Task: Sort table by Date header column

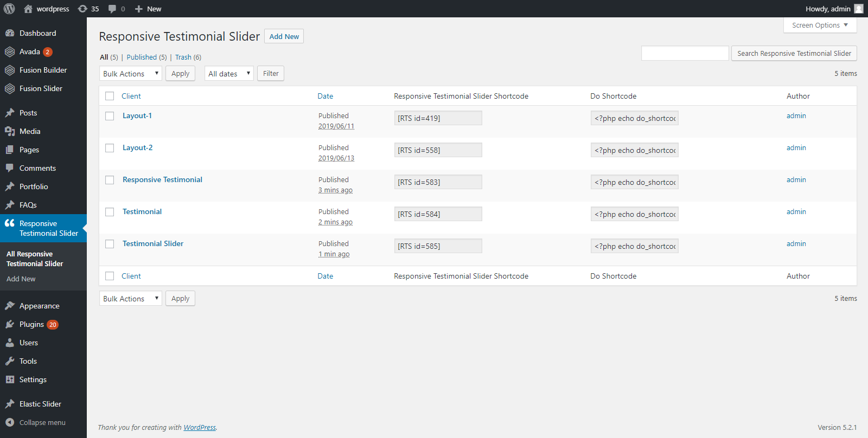Action: tap(325, 96)
